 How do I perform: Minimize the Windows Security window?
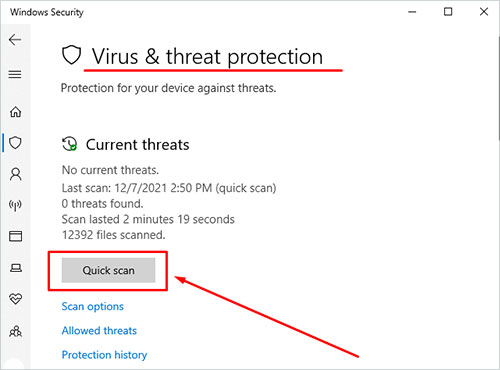coord(412,12)
